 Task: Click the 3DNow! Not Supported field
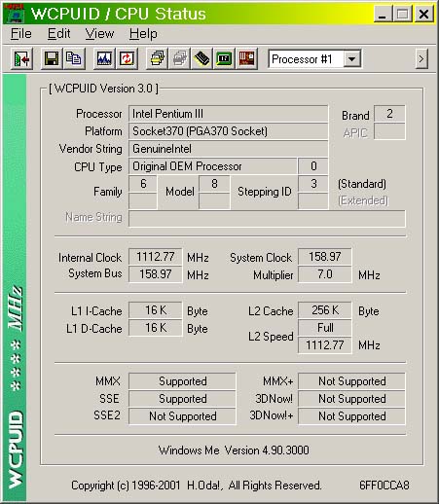[351, 399]
